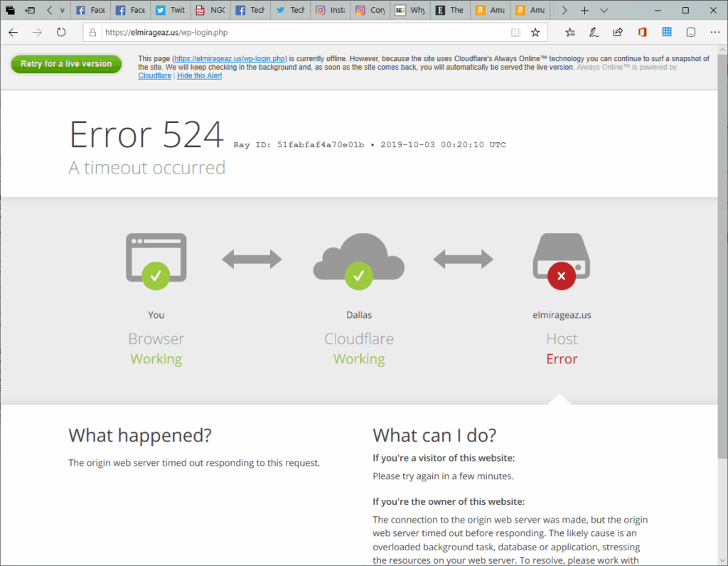Image resolution: width=728 pixels, height=566 pixels.
Task: Refresh the current page
Action: [61, 32]
